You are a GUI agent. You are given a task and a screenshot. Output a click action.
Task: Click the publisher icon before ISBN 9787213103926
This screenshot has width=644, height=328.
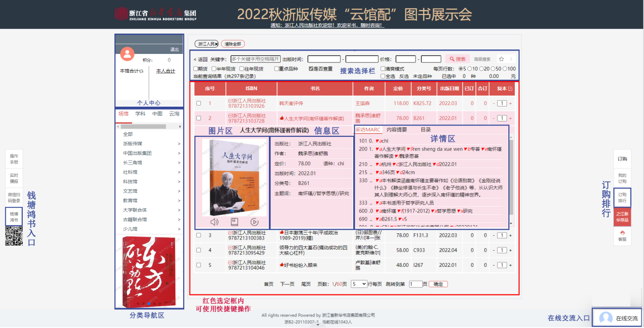point(230,101)
